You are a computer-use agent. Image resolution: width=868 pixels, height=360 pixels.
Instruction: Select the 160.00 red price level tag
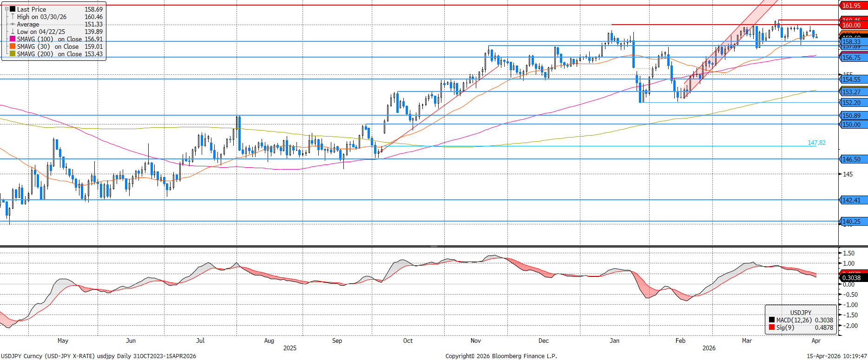pyautogui.click(x=852, y=25)
